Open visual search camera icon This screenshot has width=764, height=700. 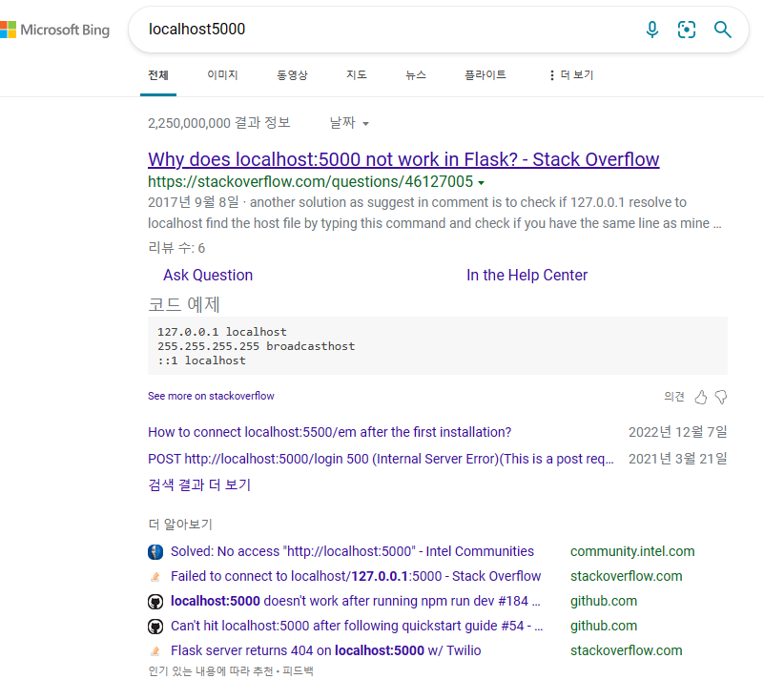click(687, 30)
